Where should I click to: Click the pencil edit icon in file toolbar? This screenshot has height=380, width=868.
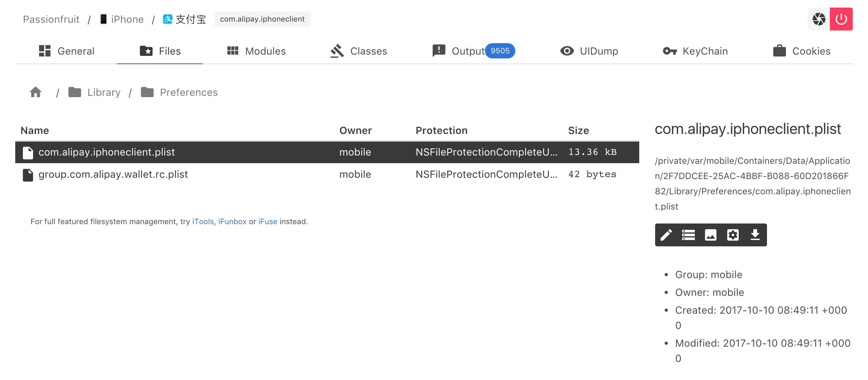tap(666, 235)
